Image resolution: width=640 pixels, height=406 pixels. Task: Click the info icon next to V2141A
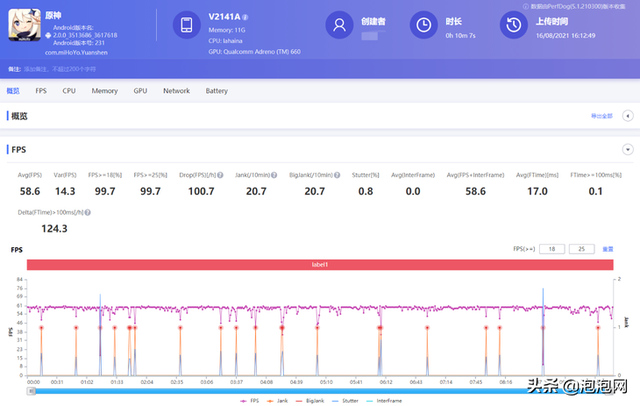tap(245, 17)
